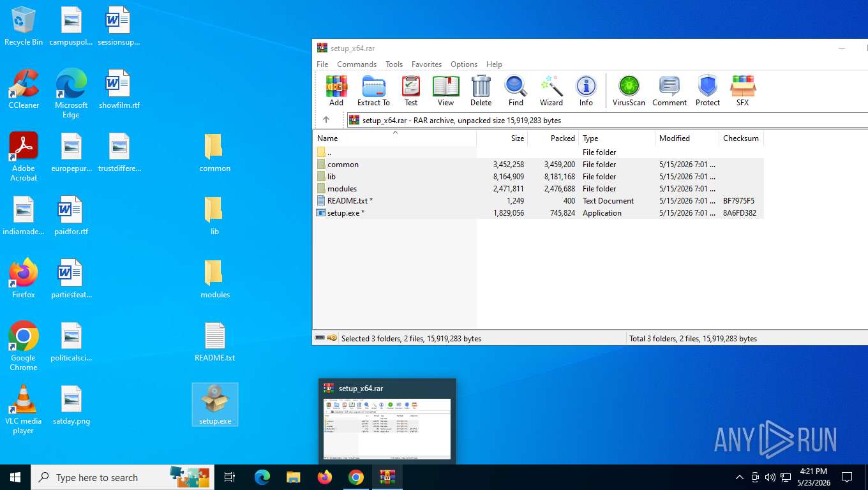Open the Extract To tool
The image size is (868, 490).
(x=373, y=91)
